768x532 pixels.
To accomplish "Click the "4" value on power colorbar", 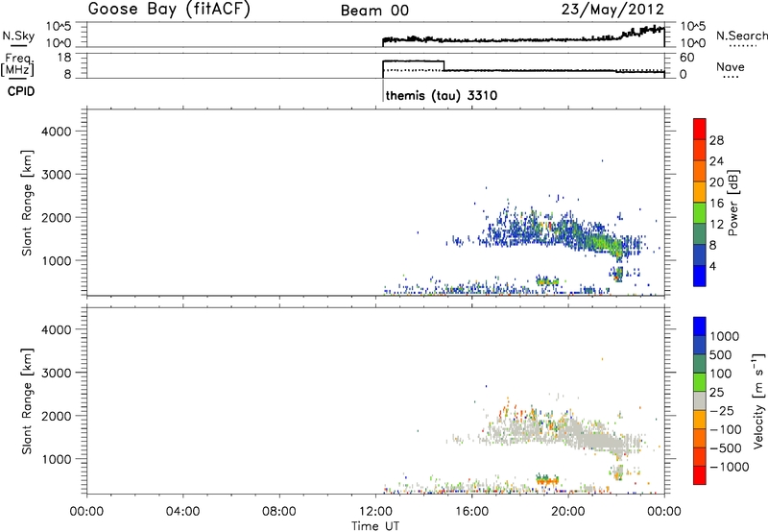I will point(713,267).
